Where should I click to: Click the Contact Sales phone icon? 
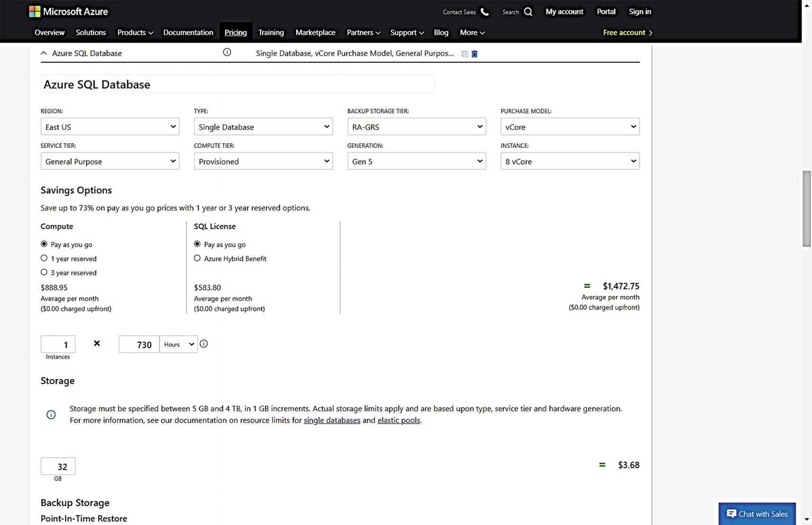(x=484, y=12)
